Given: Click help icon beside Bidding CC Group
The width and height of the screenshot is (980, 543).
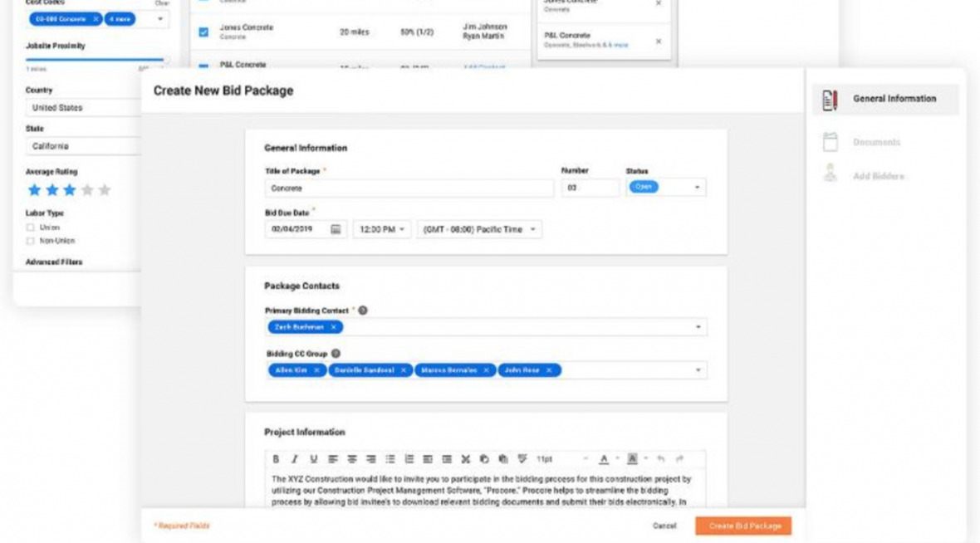Looking at the screenshot, I should 336,353.
